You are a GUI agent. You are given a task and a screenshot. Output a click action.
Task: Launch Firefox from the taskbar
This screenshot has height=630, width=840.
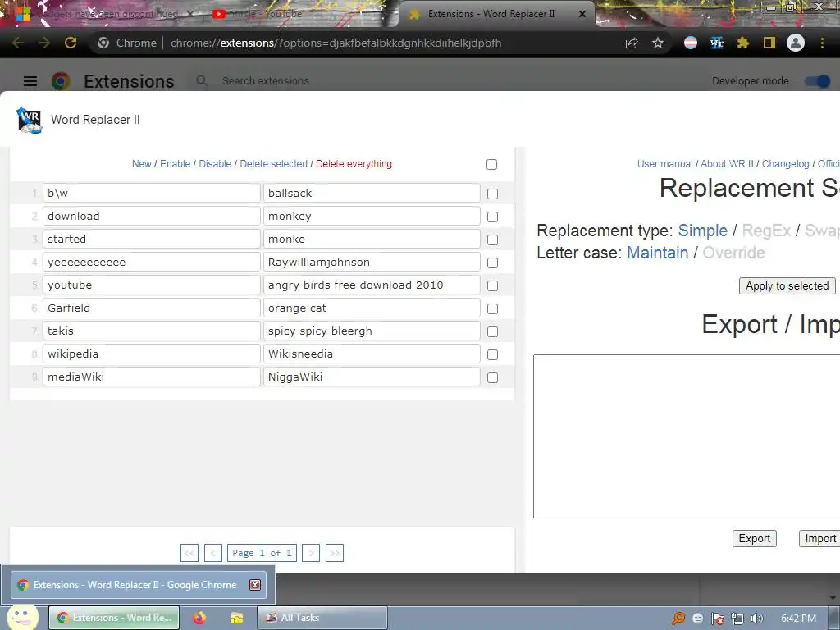tap(199, 618)
